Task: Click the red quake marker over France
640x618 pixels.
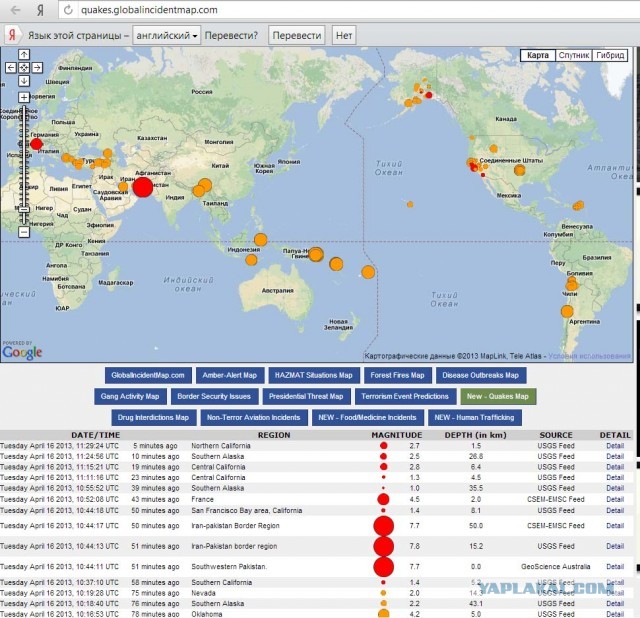Action: (x=36, y=144)
